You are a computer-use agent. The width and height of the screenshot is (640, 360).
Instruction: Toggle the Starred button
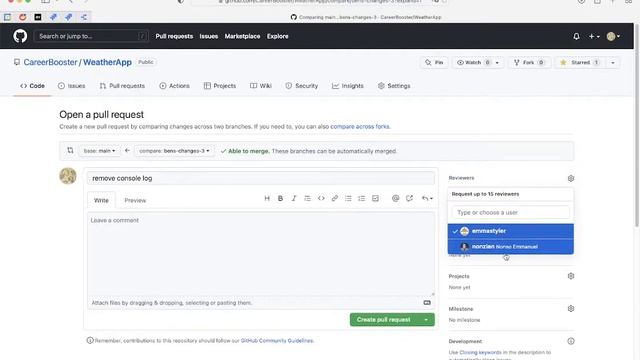pos(580,62)
